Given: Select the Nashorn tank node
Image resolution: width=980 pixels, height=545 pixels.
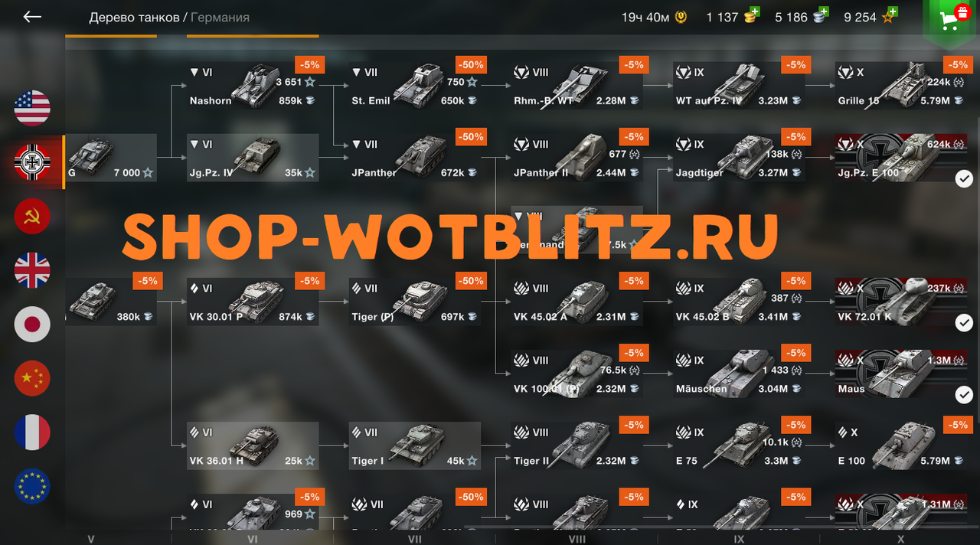Looking at the screenshot, I should 253,86.
